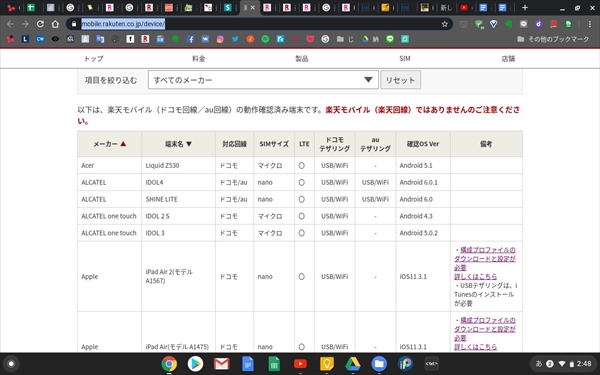Open the Spotify bookmark
Image resolution: width=600 pixels, height=375 pixels.
pyautogui.click(x=265, y=39)
